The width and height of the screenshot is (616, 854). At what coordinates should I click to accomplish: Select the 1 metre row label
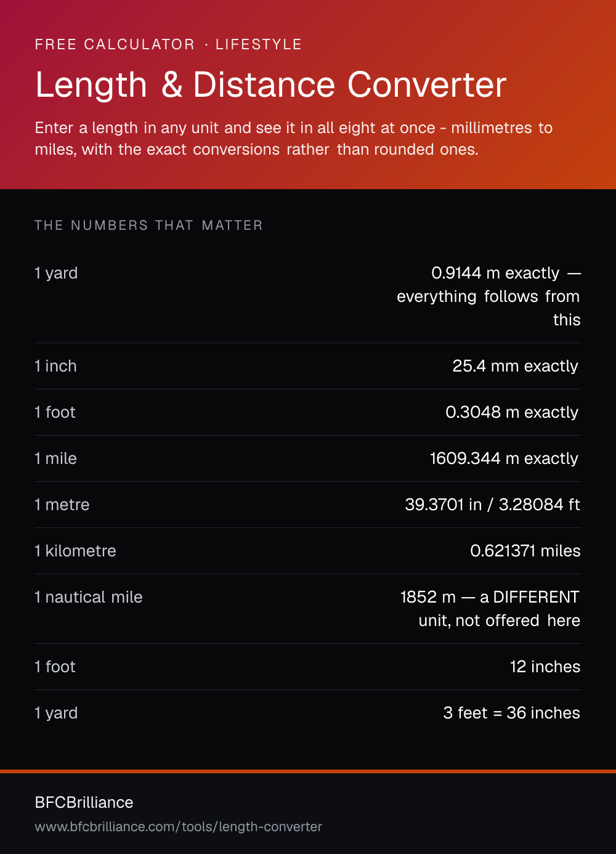click(x=62, y=505)
